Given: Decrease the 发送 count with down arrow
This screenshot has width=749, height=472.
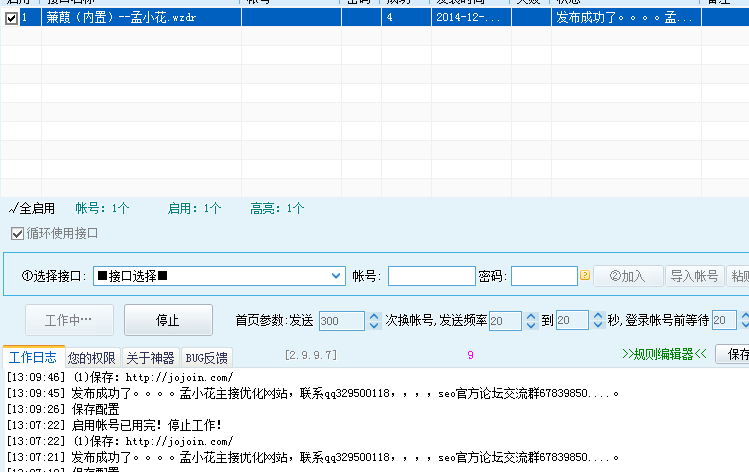Looking at the screenshot, I should pos(374,325).
